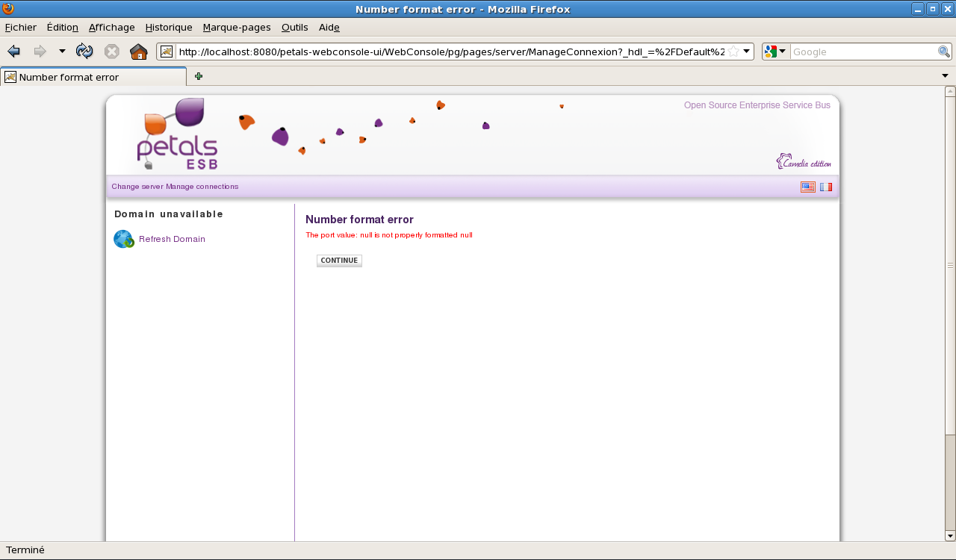Follow the Manage connections link
This screenshot has width=956, height=560.
[x=202, y=187]
